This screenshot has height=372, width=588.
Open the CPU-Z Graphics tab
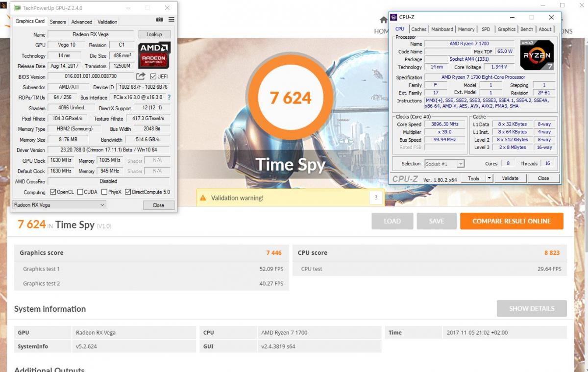(506, 29)
